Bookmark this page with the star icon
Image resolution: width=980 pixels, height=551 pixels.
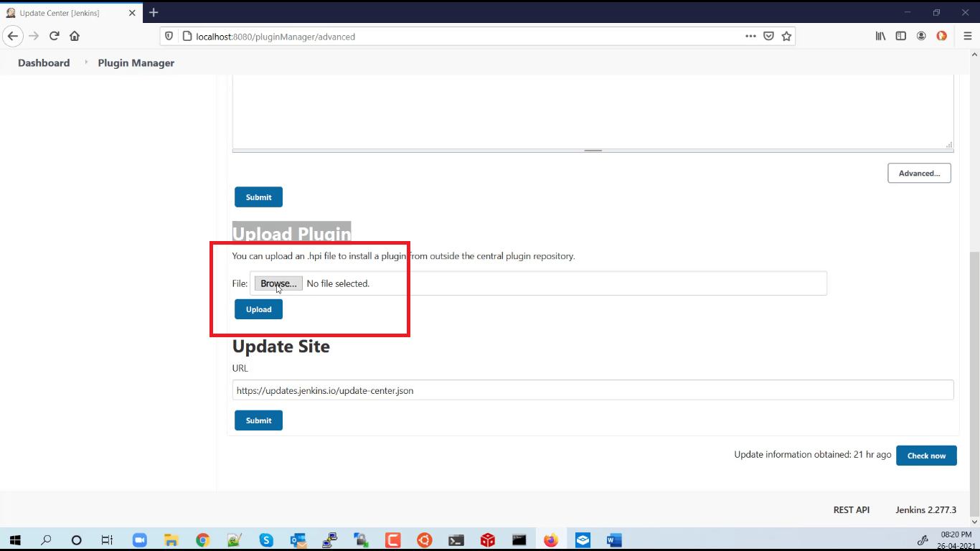(x=786, y=36)
